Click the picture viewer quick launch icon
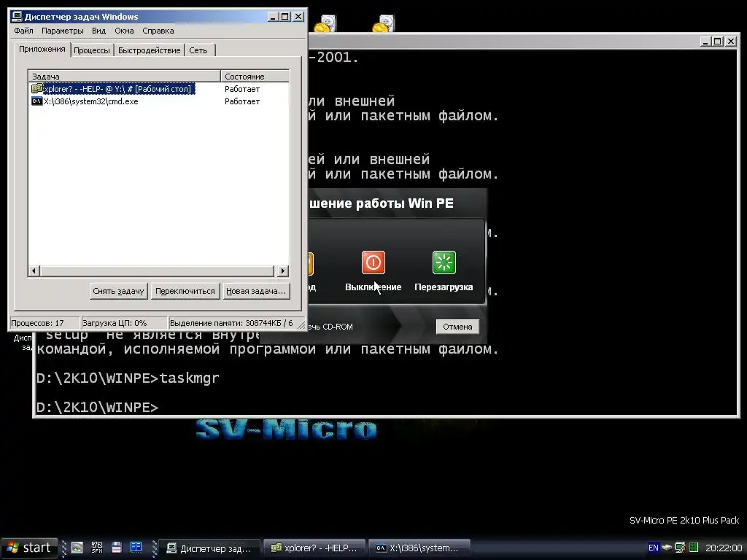This screenshot has height=560, width=747. (x=77, y=548)
